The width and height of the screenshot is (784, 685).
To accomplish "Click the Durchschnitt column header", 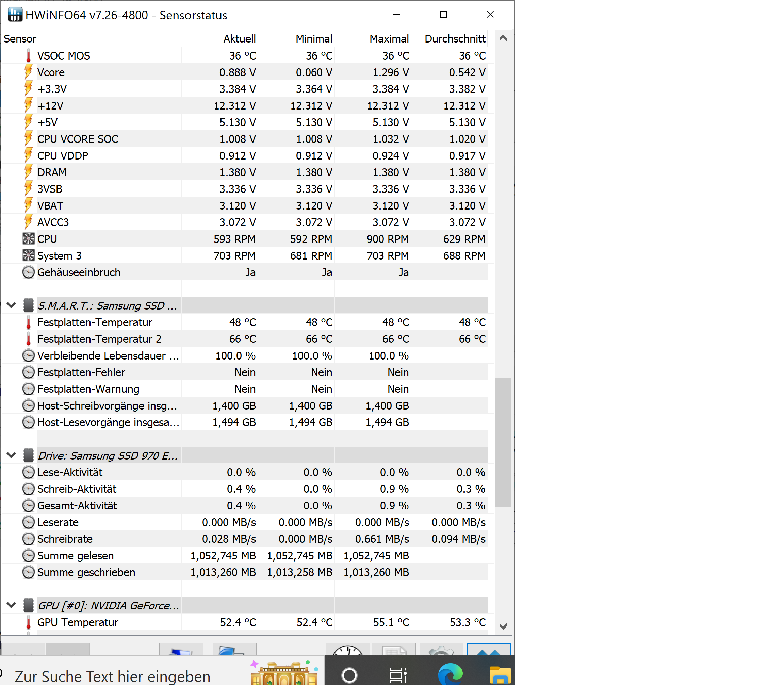I will pos(454,39).
